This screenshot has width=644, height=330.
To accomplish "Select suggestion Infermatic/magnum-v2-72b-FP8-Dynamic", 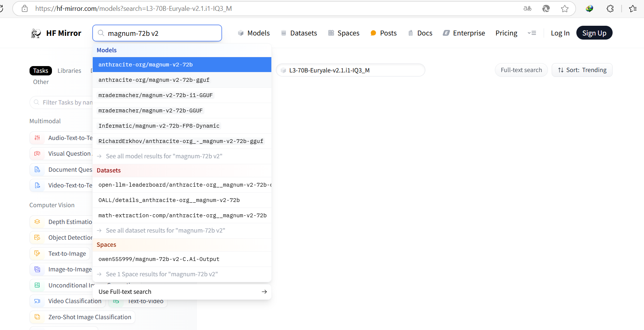I will coord(182,126).
